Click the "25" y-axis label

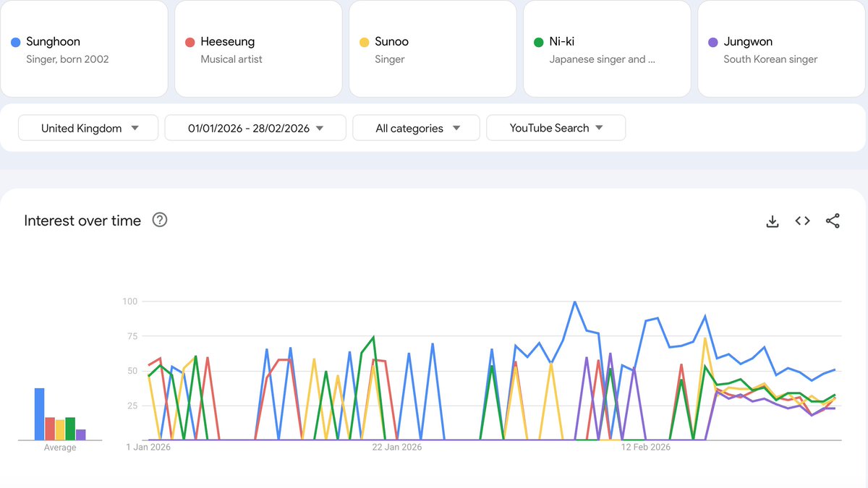pyautogui.click(x=132, y=406)
